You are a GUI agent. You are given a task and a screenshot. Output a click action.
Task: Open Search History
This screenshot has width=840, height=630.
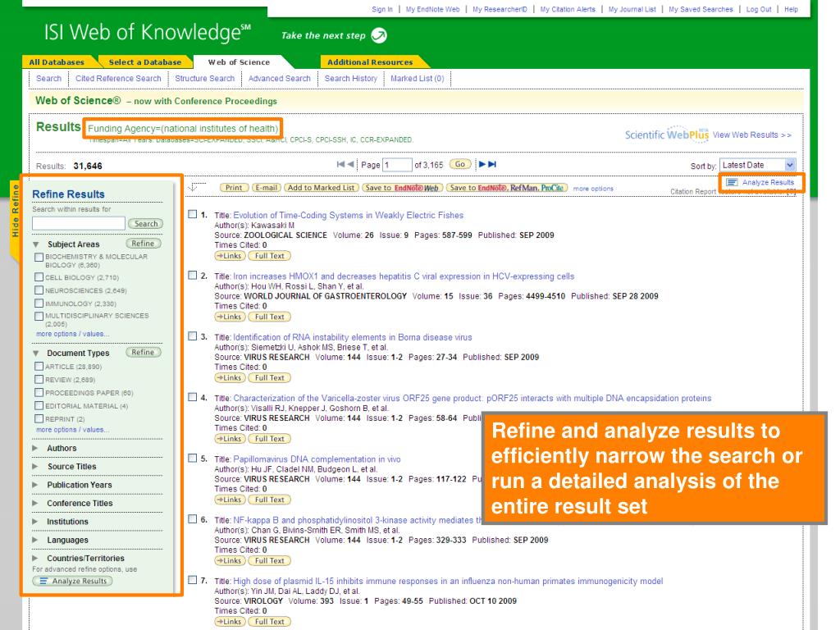pyautogui.click(x=351, y=79)
